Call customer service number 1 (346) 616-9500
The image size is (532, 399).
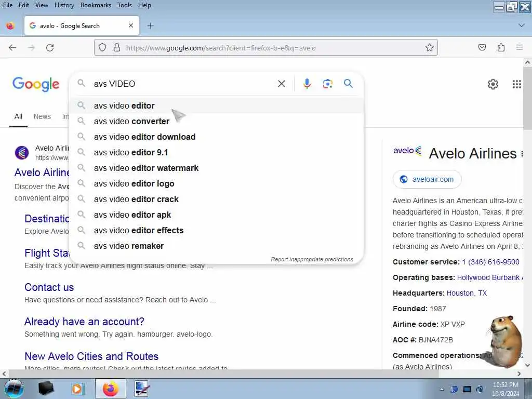(490, 262)
